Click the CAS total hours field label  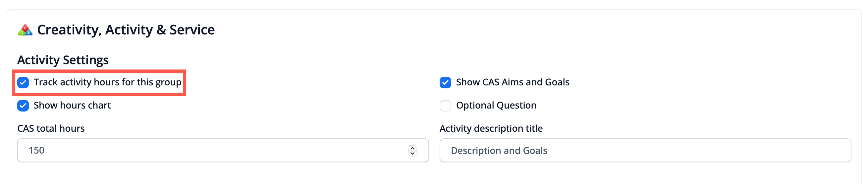tap(51, 128)
